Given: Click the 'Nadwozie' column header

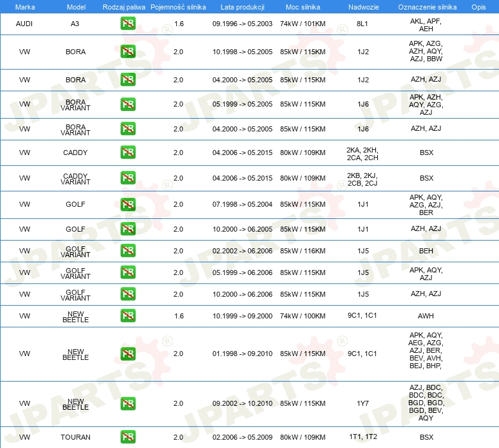Looking at the screenshot, I should pyautogui.click(x=362, y=7).
